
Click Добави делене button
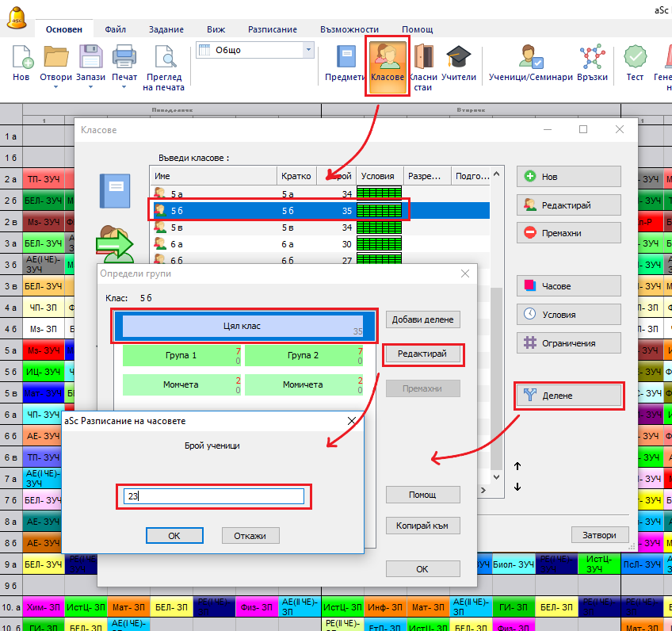pos(422,319)
